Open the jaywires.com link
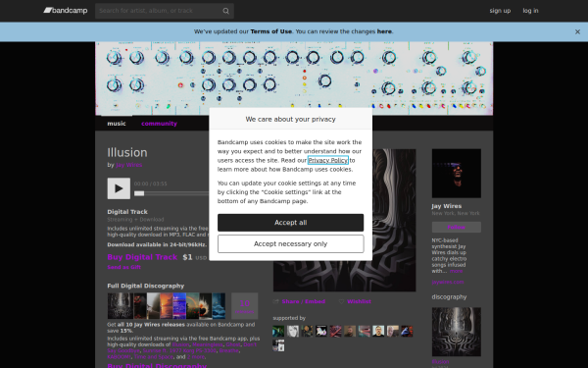This screenshot has height=368, width=588. tap(448, 282)
